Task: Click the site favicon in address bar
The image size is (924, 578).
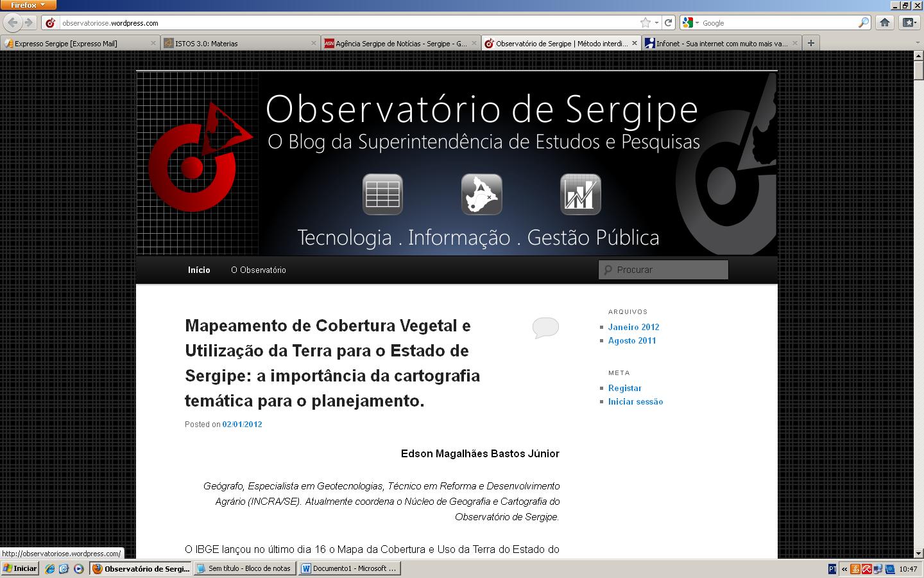Action: point(51,22)
